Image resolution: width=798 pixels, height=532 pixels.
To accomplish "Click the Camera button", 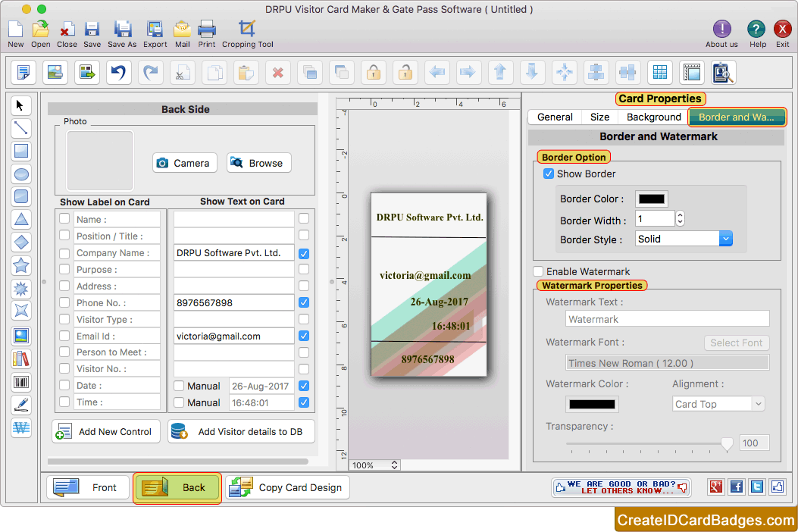I will tap(184, 163).
